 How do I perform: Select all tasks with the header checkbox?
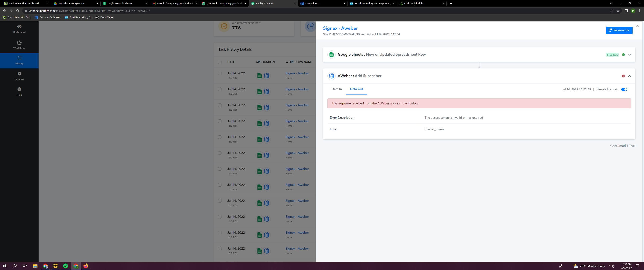click(220, 62)
